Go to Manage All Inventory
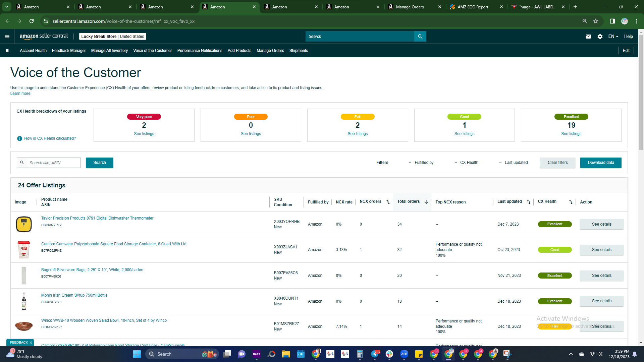 click(109, 51)
